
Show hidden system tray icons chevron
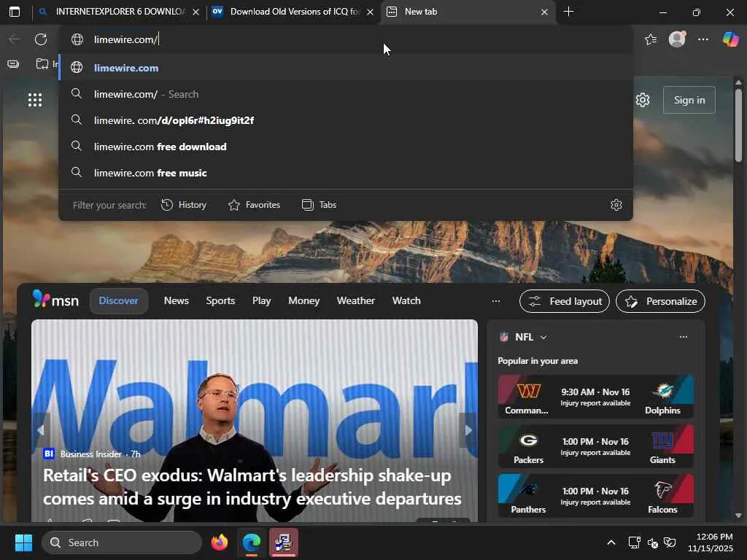[611, 542]
